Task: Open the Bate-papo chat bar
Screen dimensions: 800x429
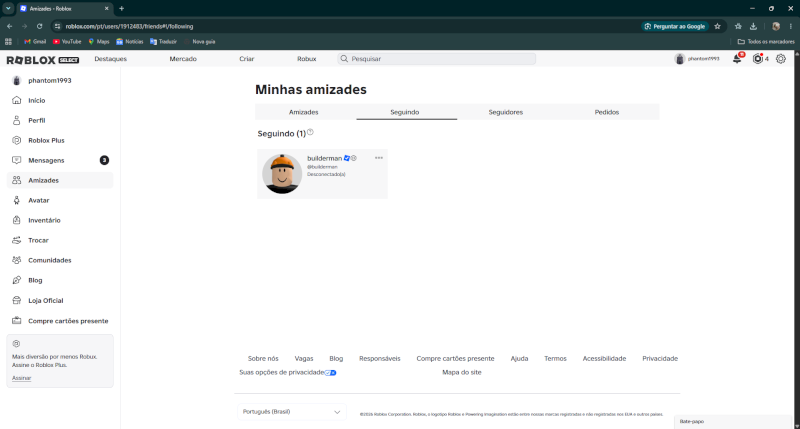Action: click(733, 422)
